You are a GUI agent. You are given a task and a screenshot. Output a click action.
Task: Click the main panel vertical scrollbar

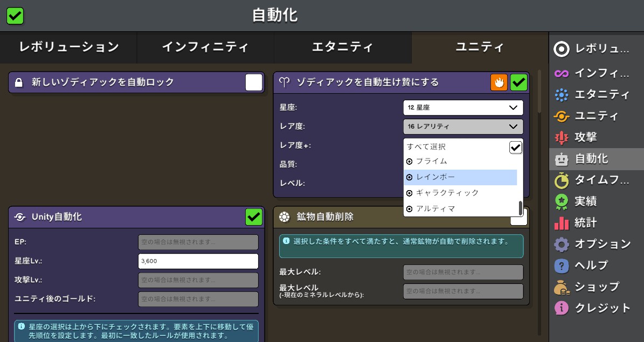(539, 91)
